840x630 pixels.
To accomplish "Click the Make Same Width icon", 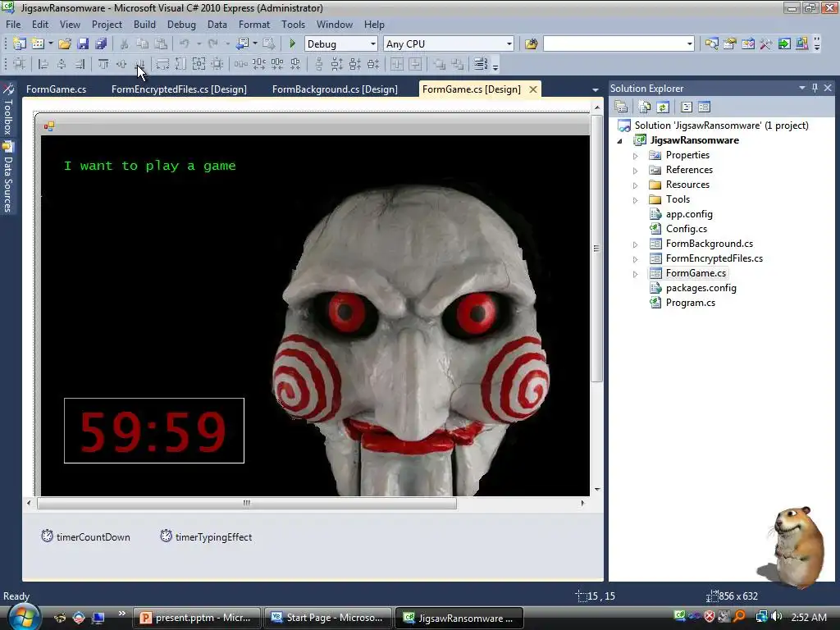I will (162, 64).
